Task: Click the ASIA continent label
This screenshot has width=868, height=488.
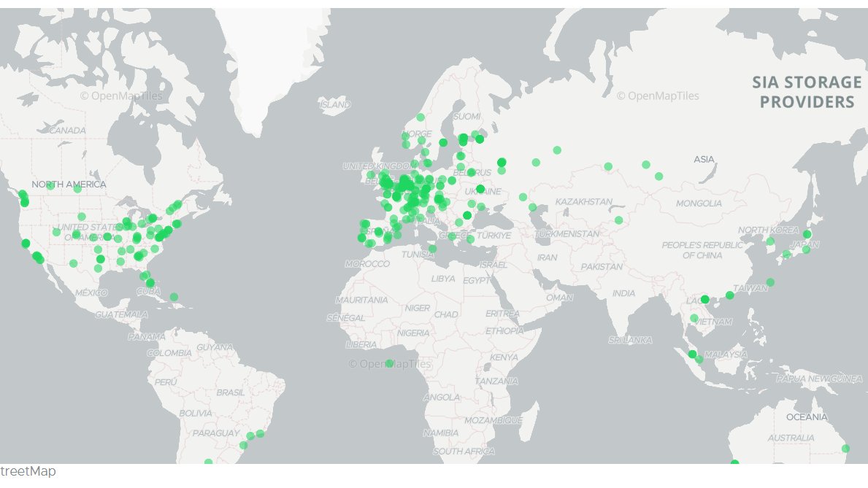Action: 704,159
